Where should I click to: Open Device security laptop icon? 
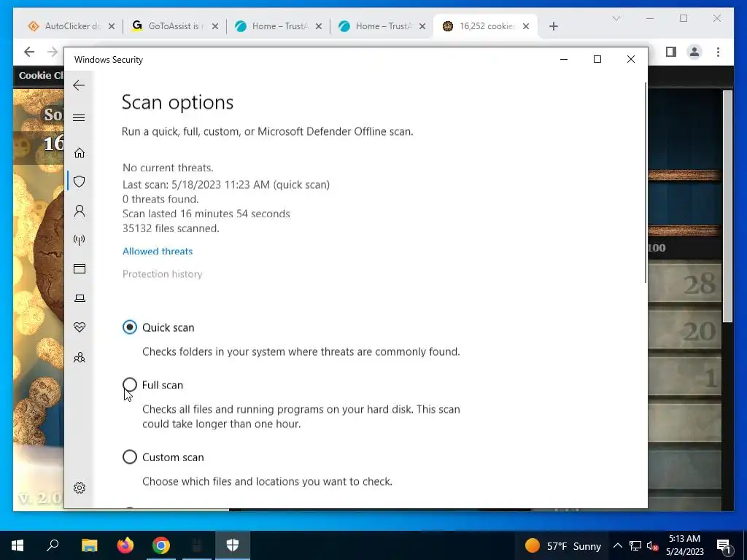pos(80,298)
